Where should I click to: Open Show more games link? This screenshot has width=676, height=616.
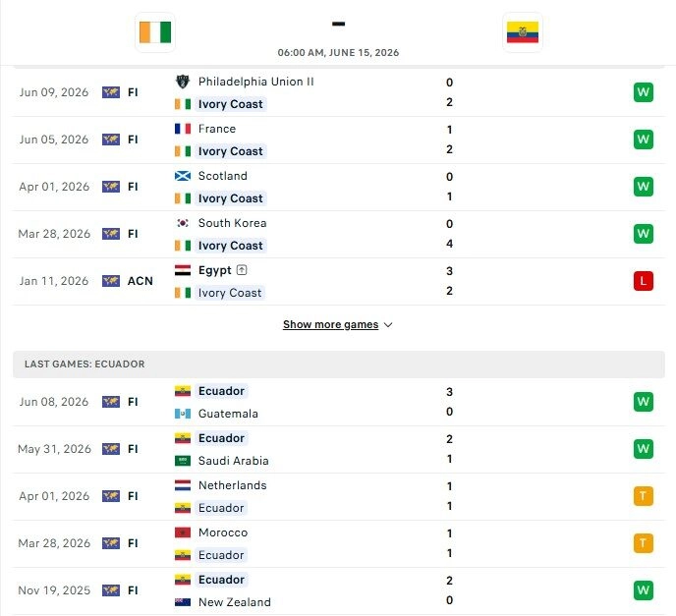click(x=331, y=324)
